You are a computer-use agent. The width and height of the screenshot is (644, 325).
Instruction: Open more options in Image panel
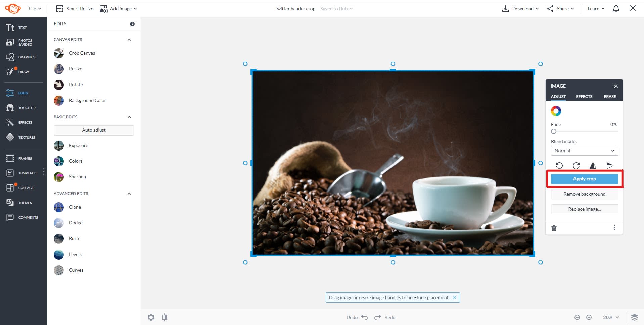pyautogui.click(x=614, y=227)
